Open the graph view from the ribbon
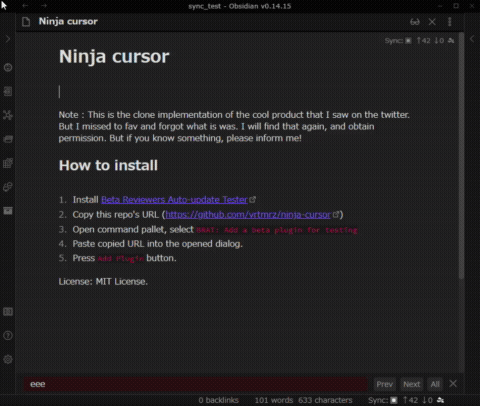480x406 pixels. [8, 115]
